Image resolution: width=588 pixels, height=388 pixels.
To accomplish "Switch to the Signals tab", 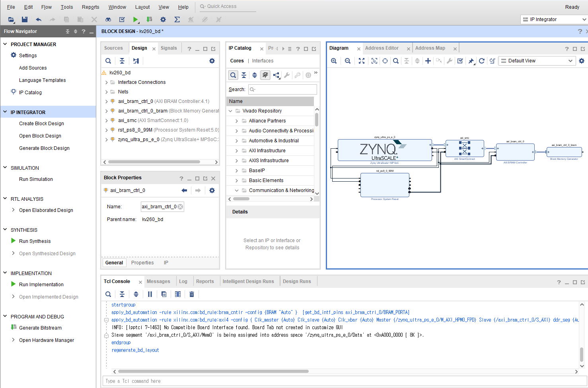I will point(169,48).
